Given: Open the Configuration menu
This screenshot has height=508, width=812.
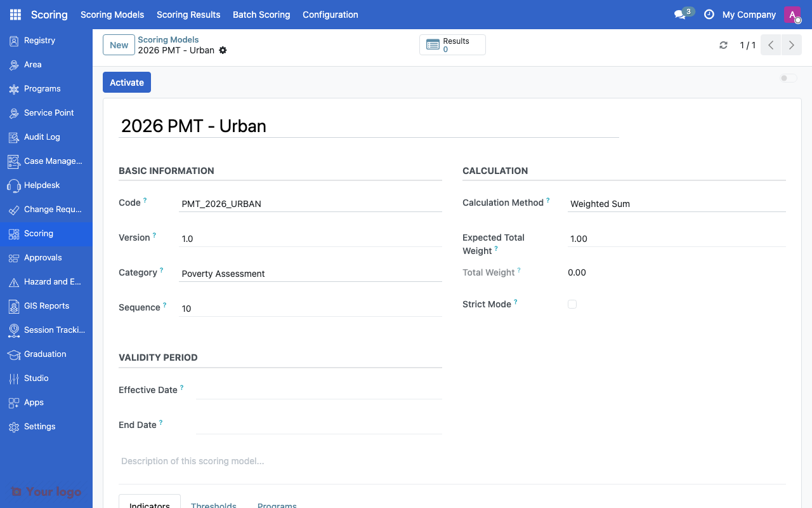Looking at the screenshot, I should [331, 15].
